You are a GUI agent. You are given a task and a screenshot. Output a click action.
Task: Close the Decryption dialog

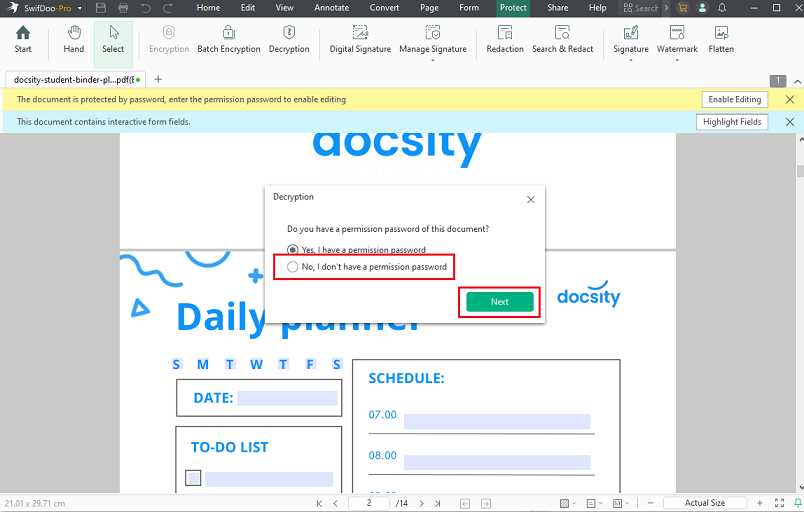(x=531, y=199)
